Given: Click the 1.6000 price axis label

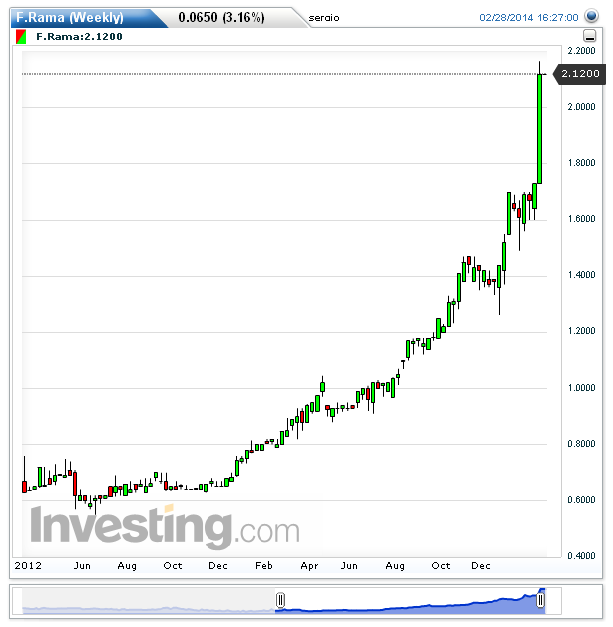Looking at the screenshot, I should pyautogui.click(x=581, y=219).
